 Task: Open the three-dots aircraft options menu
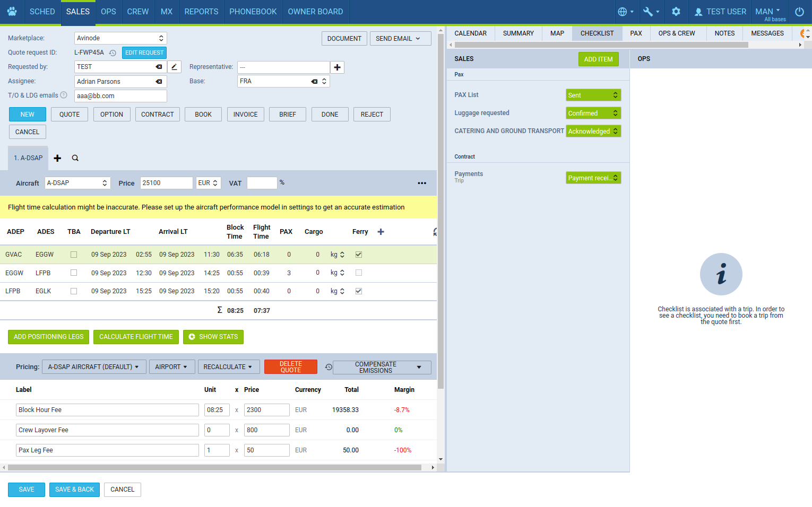[421, 183]
